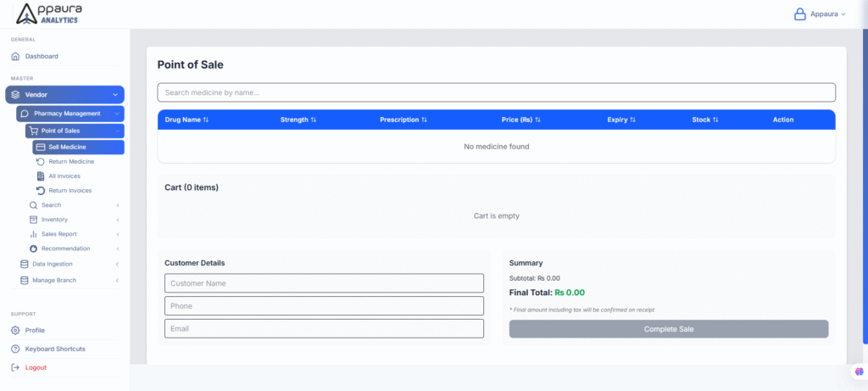Viewport: 868px width, 391px height.
Task: Open the Appaura user account dropdown
Action: [x=819, y=14]
